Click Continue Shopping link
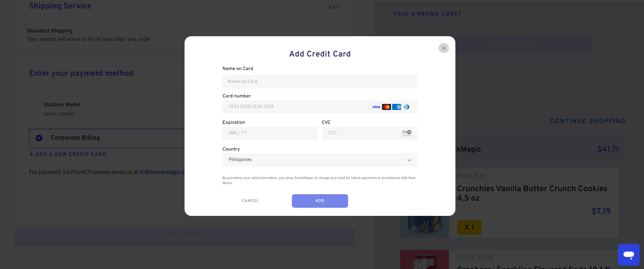The width and height of the screenshot is (644, 269). (x=587, y=121)
